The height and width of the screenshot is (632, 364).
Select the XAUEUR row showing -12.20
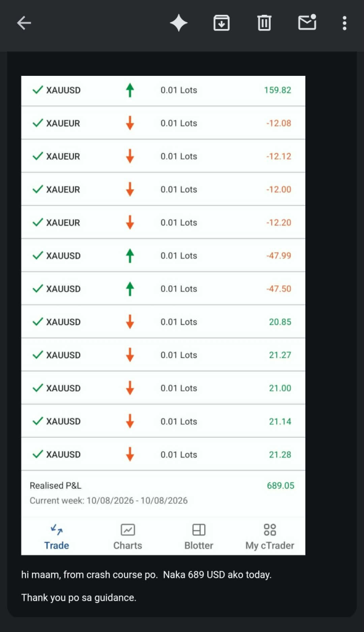(163, 222)
